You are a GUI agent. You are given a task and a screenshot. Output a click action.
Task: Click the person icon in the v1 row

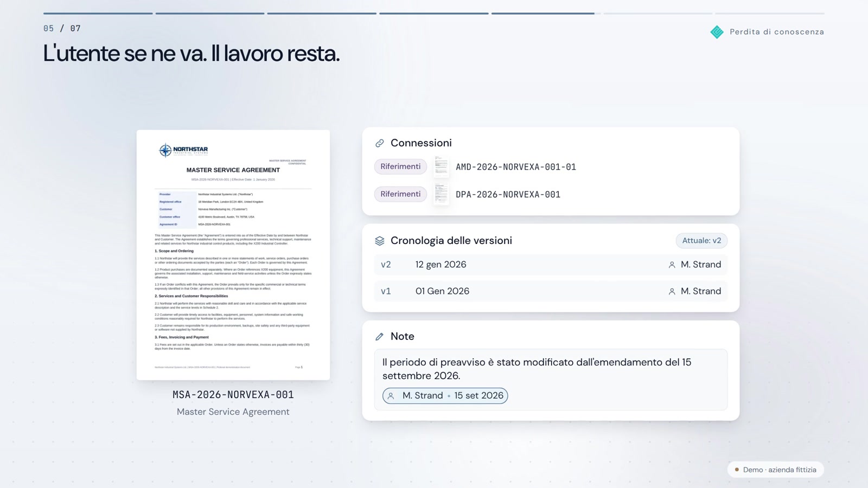(672, 291)
